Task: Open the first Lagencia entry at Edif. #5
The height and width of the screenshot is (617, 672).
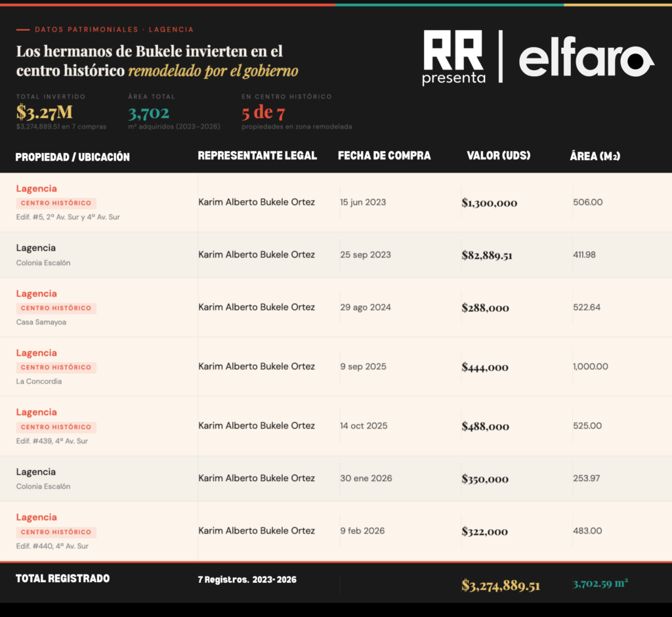Action: point(37,188)
